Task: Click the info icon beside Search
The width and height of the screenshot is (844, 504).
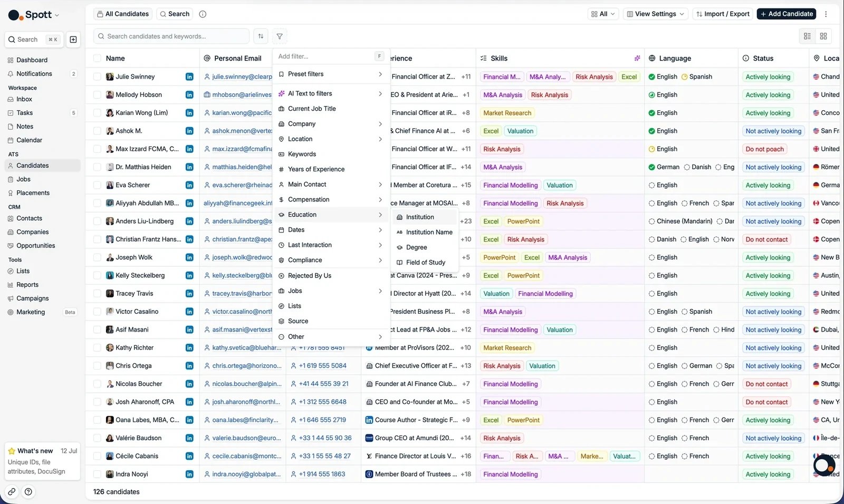Action: [x=203, y=14]
